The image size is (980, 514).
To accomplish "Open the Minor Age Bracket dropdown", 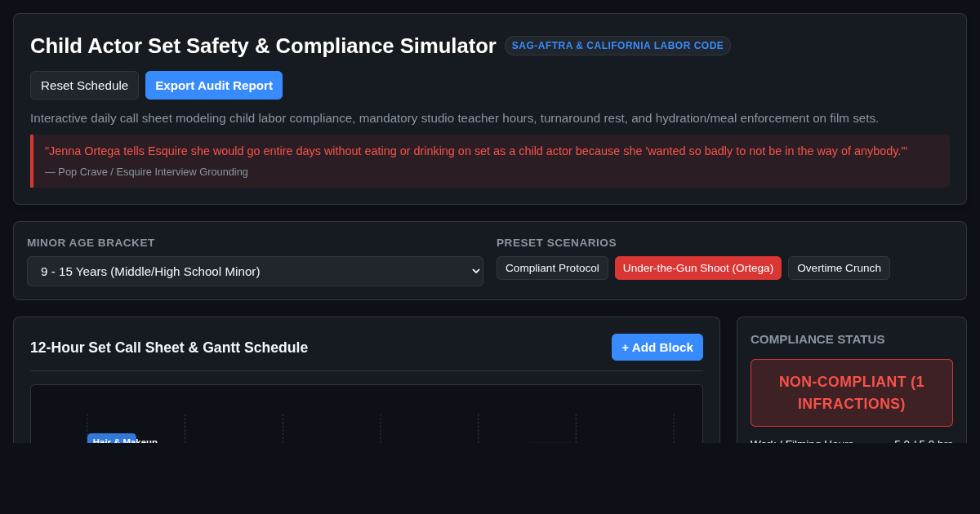I will [255, 271].
